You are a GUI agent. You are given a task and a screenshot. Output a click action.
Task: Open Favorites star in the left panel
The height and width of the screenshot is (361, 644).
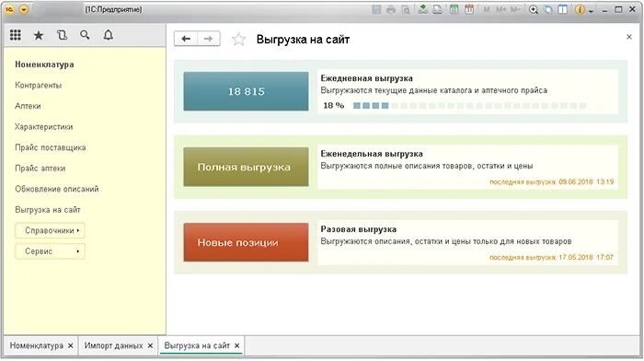pos(39,35)
